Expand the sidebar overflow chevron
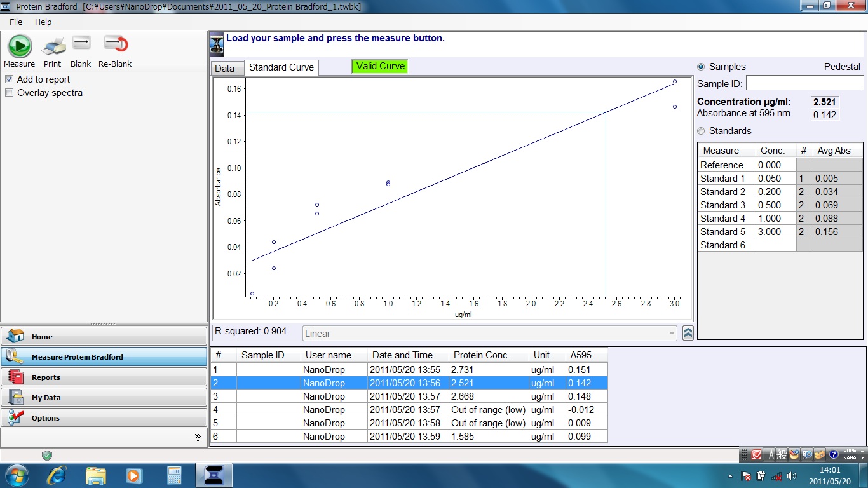Viewport: 868px width, 488px height. 198,437
